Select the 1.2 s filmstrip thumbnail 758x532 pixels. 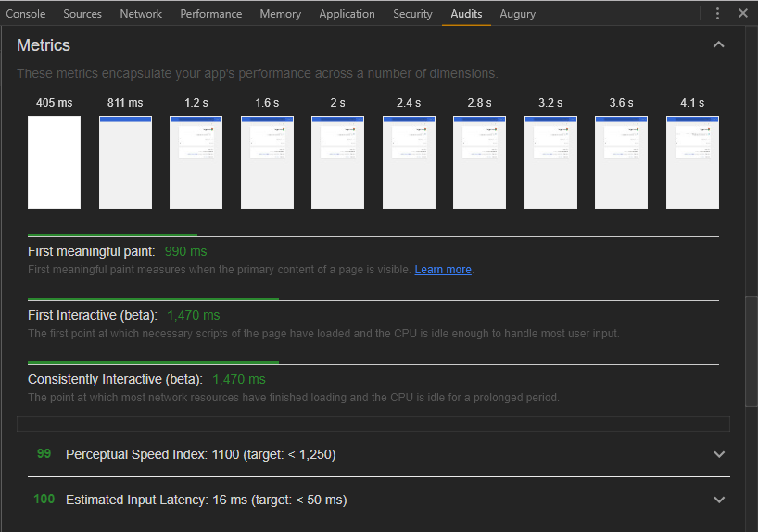click(196, 162)
